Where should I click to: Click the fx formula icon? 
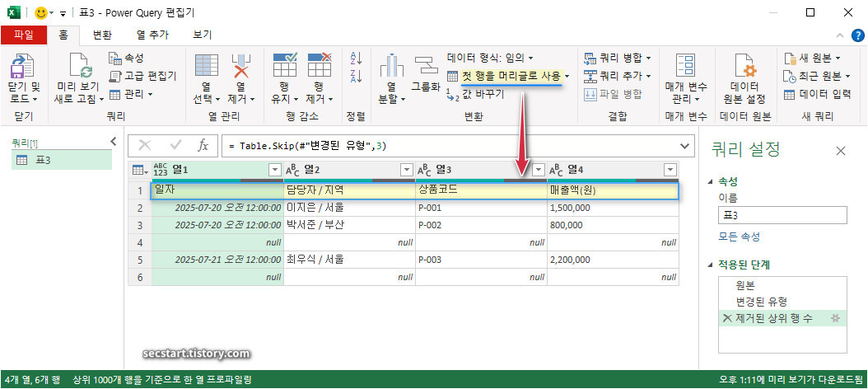pyautogui.click(x=203, y=145)
